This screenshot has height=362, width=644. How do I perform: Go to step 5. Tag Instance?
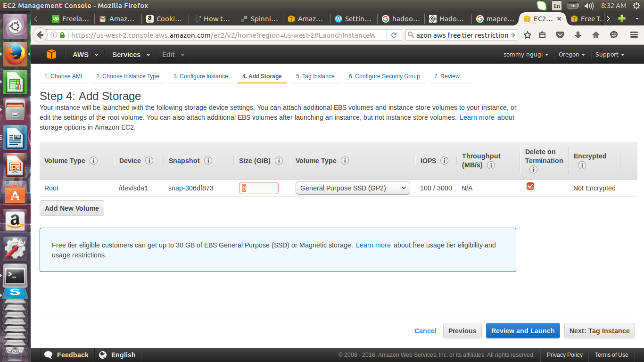tap(315, 76)
